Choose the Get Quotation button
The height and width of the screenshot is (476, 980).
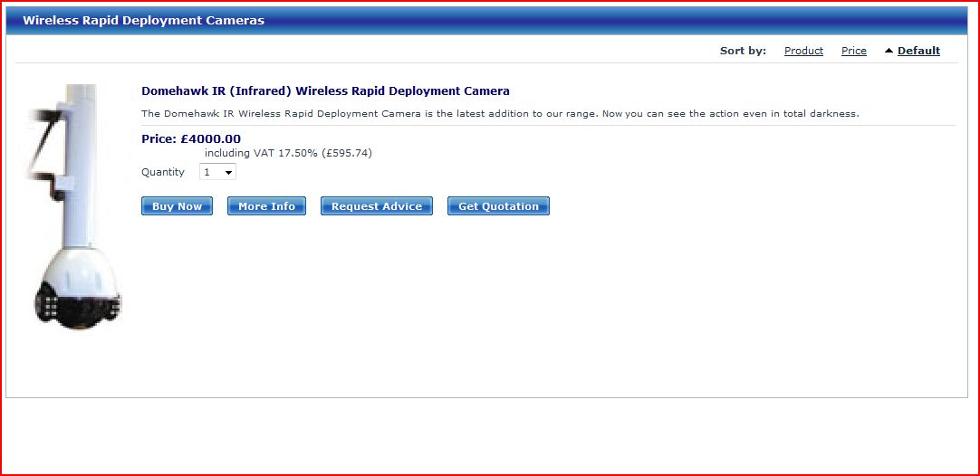[x=498, y=206]
